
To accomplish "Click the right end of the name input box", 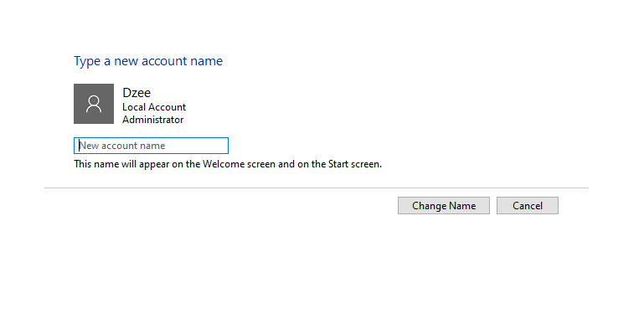I will pos(222,146).
